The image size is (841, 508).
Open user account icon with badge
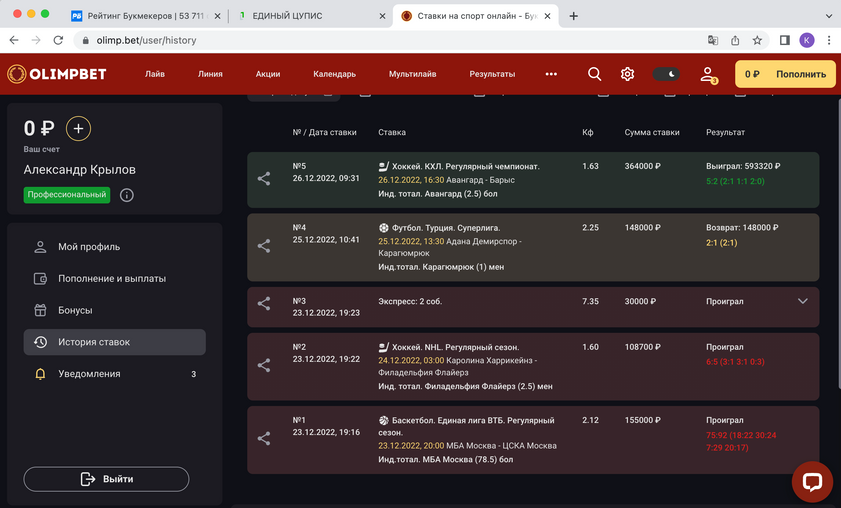(x=709, y=75)
